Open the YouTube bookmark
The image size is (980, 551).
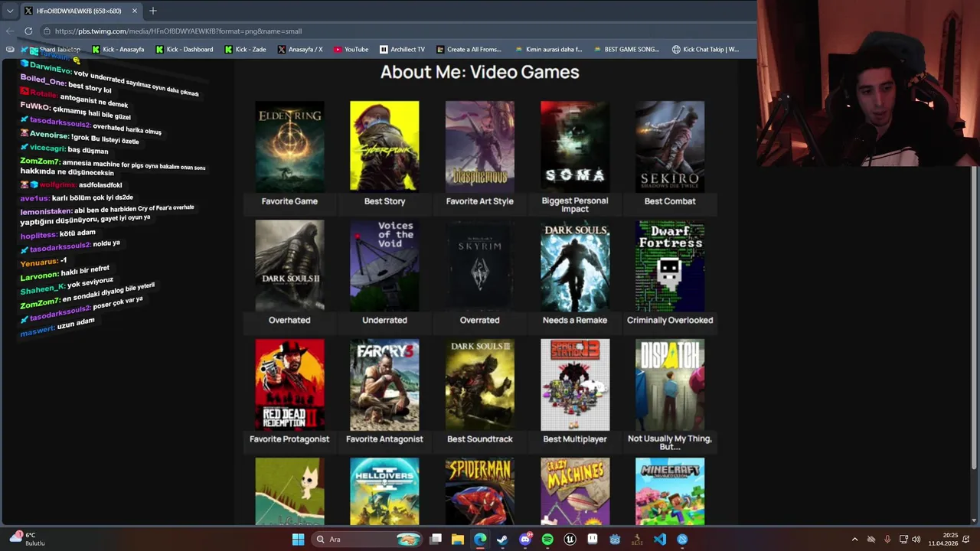point(351,49)
